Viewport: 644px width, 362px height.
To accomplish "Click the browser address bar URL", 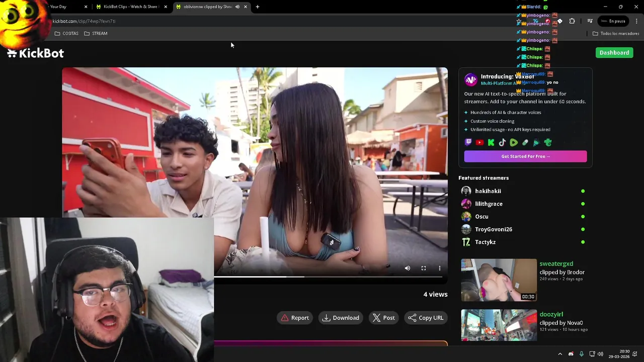I will (84, 21).
